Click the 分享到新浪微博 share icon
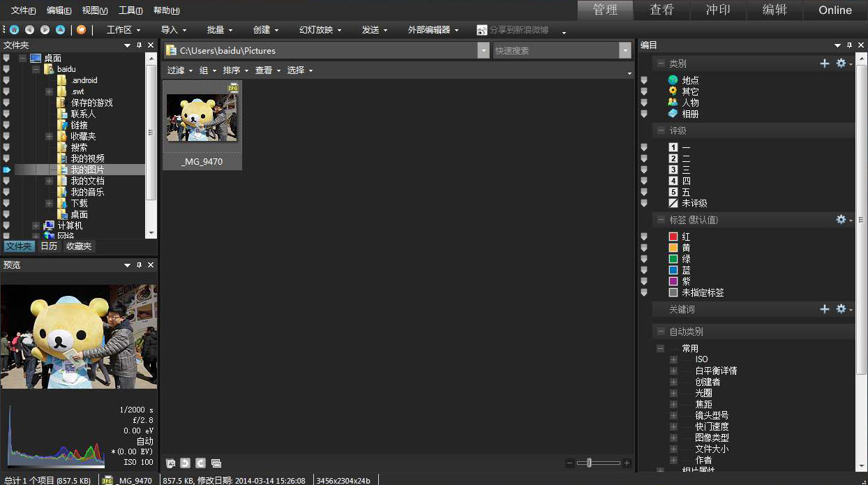868x485 pixels. [x=482, y=30]
